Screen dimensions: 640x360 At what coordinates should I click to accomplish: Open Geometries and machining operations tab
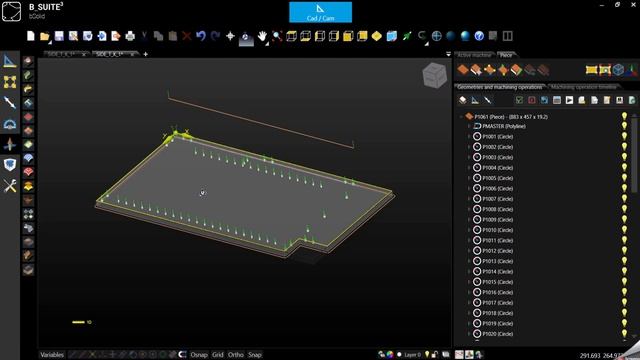click(x=500, y=87)
